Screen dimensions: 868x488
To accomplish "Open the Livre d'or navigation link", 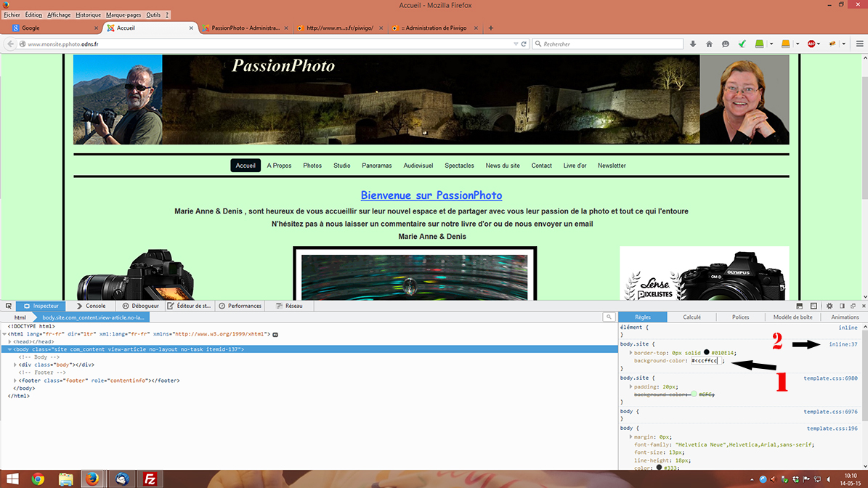I will [x=575, y=166].
